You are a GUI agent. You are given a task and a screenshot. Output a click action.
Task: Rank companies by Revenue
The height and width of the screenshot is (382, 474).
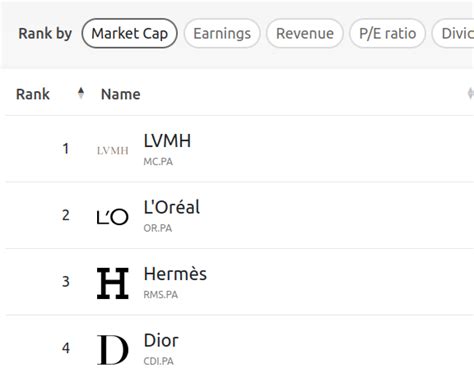[x=305, y=33]
